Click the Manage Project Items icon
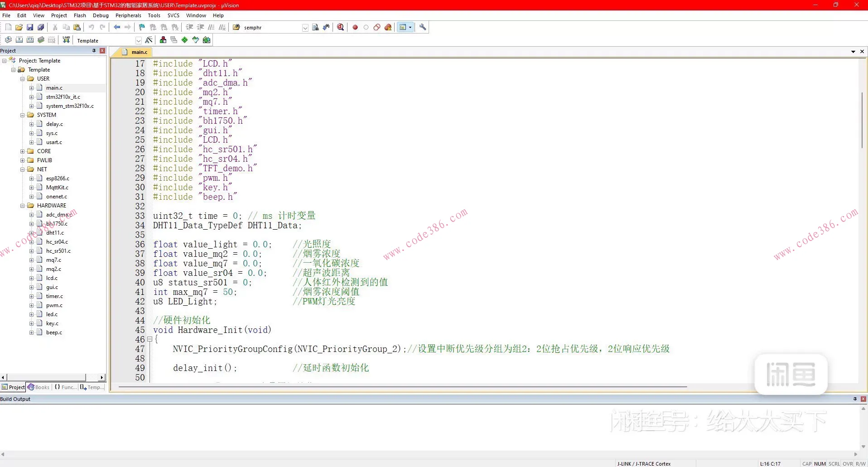 (163, 40)
